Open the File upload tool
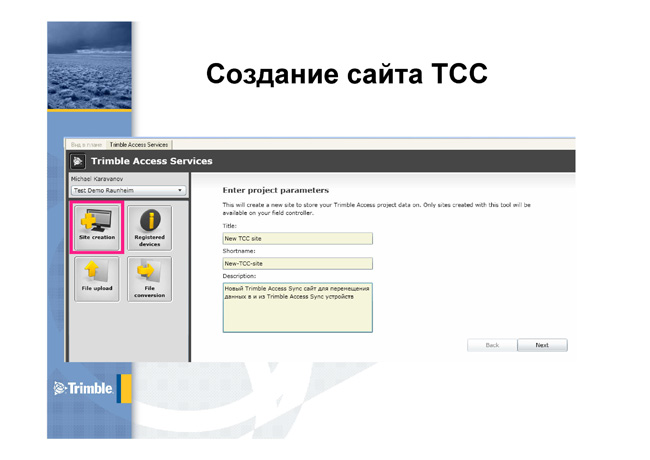 97,279
